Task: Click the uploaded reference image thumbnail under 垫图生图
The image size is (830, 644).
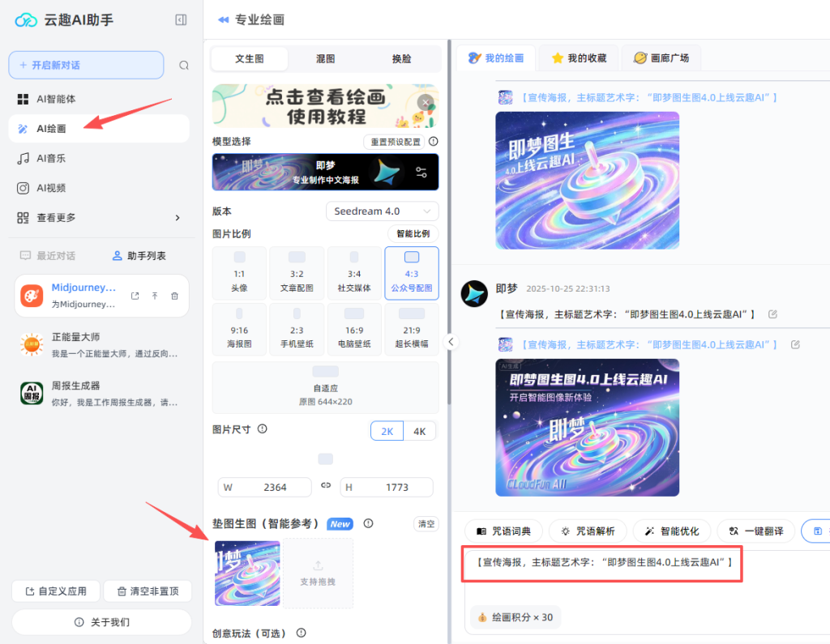Action: (x=248, y=574)
